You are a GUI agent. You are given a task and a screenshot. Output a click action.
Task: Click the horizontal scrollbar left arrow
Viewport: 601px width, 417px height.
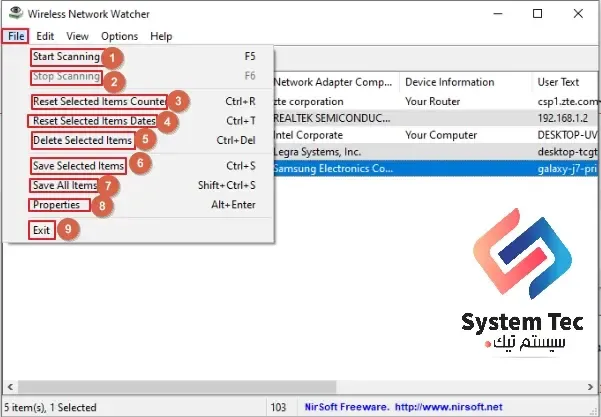tap(10, 387)
